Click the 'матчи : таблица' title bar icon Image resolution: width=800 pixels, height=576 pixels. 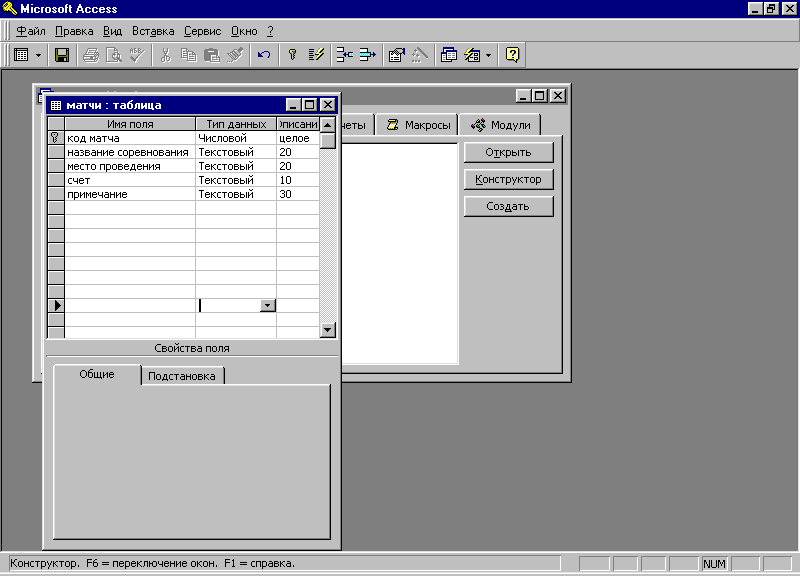(x=56, y=105)
